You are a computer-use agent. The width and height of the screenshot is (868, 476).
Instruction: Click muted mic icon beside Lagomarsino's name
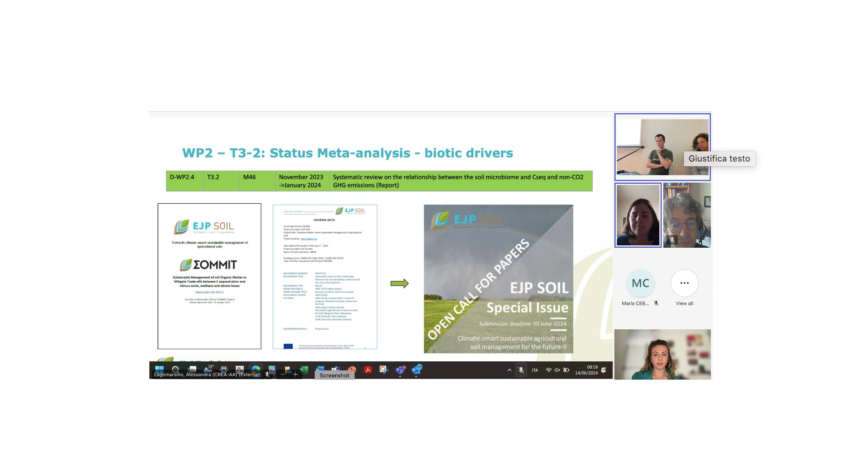(267, 375)
